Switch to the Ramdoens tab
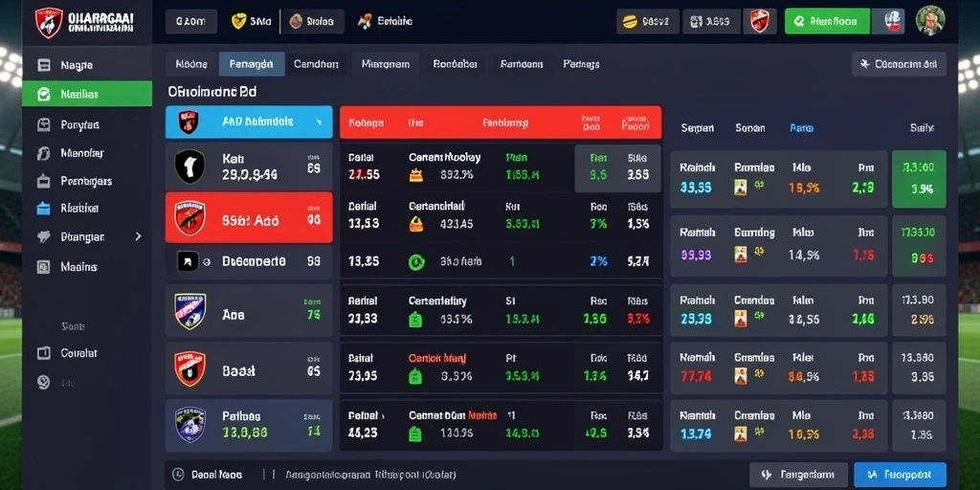 [x=522, y=64]
